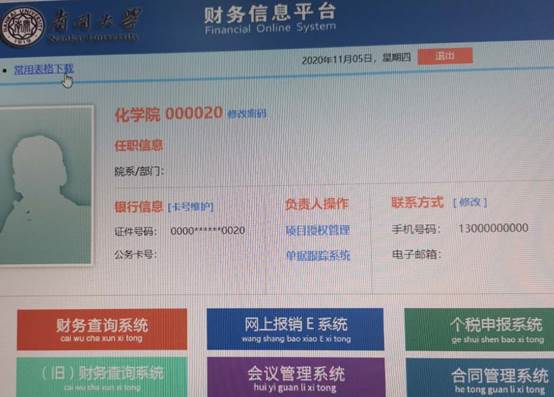Click the red 退出 logout button

[x=445, y=56]
